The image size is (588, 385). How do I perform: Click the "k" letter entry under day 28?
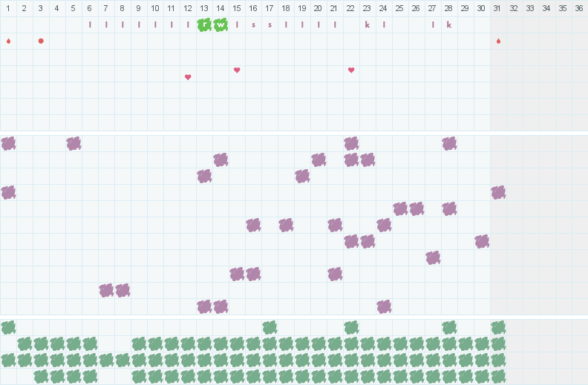(x=449, y=24)
